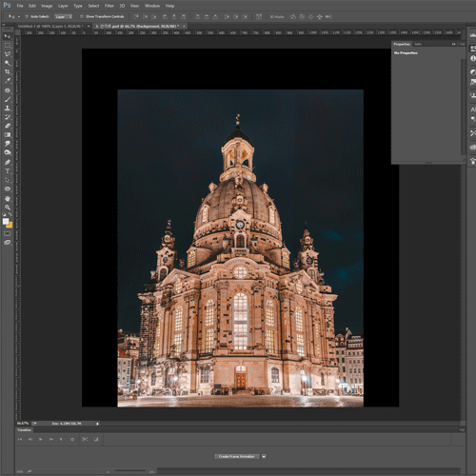Open the Timeline panel flyout menu
This screenshot has width=476, height=476.
pos(462,430)
